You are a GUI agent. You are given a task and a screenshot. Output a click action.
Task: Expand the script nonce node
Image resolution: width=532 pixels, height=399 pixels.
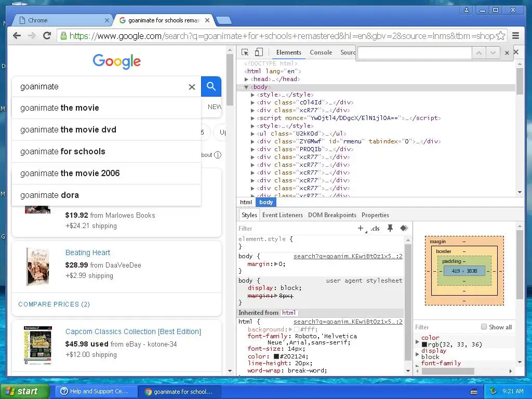tap(252, 118)
